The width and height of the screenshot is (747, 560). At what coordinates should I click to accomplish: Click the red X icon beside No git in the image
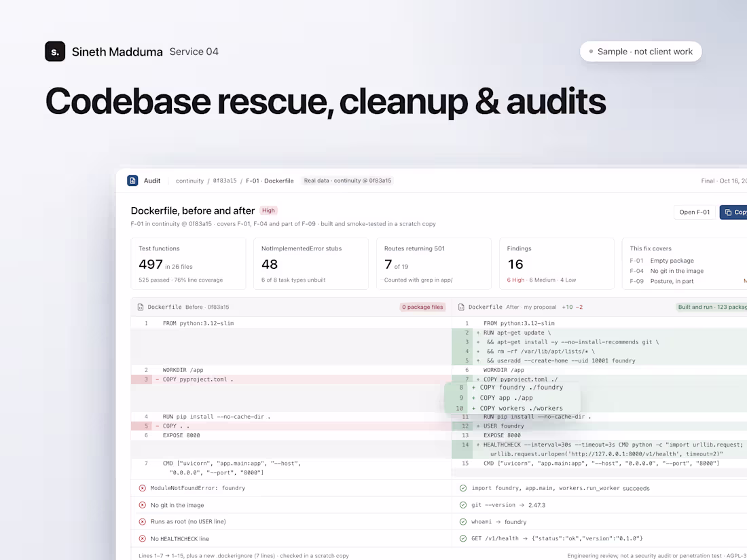143,505
